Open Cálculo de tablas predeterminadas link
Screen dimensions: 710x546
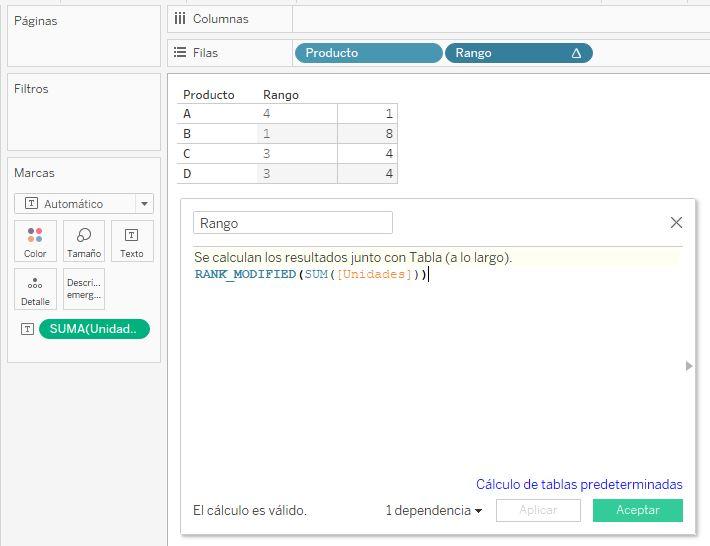(x=579, y=484)
